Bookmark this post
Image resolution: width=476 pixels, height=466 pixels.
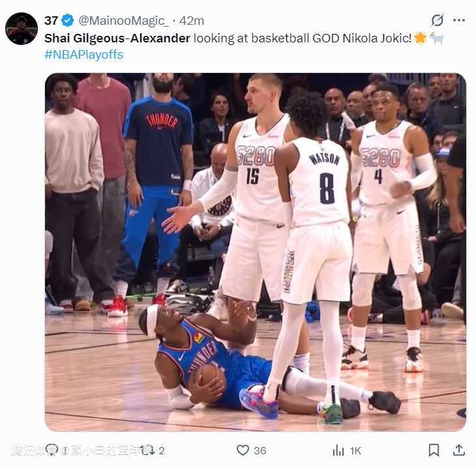434,450
